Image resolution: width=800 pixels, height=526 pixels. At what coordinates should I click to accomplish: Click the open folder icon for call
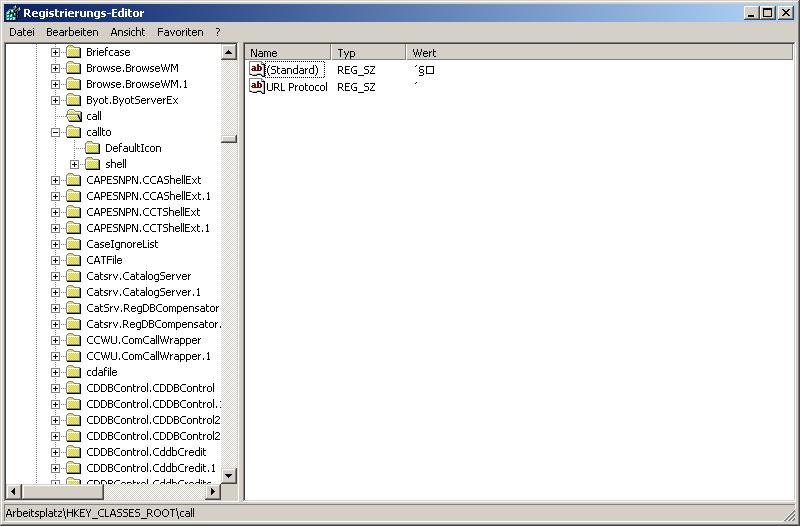click(73, 116)
